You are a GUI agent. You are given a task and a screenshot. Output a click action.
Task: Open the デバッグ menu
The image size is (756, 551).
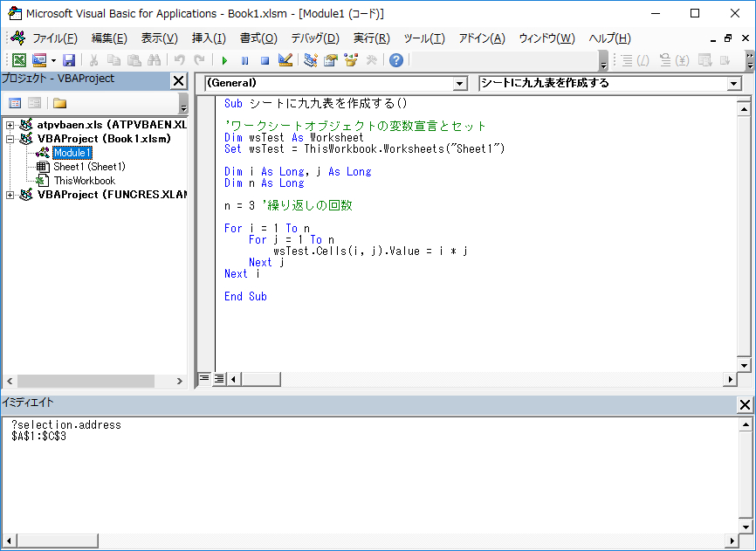(314, 38)
